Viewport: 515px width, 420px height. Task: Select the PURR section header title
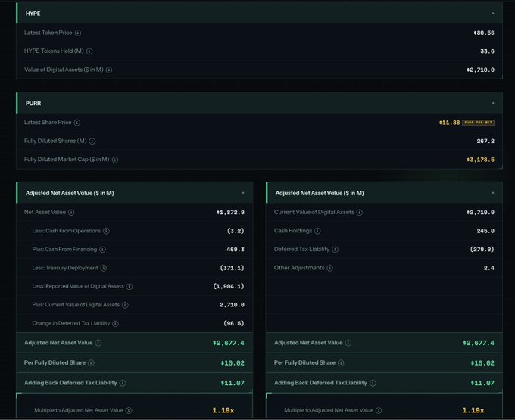33,104
